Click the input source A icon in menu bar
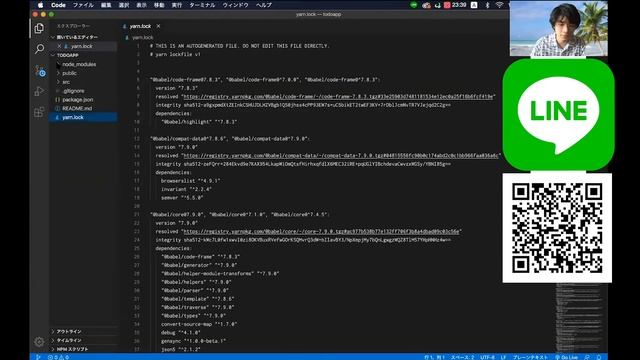 coord(474,5)
